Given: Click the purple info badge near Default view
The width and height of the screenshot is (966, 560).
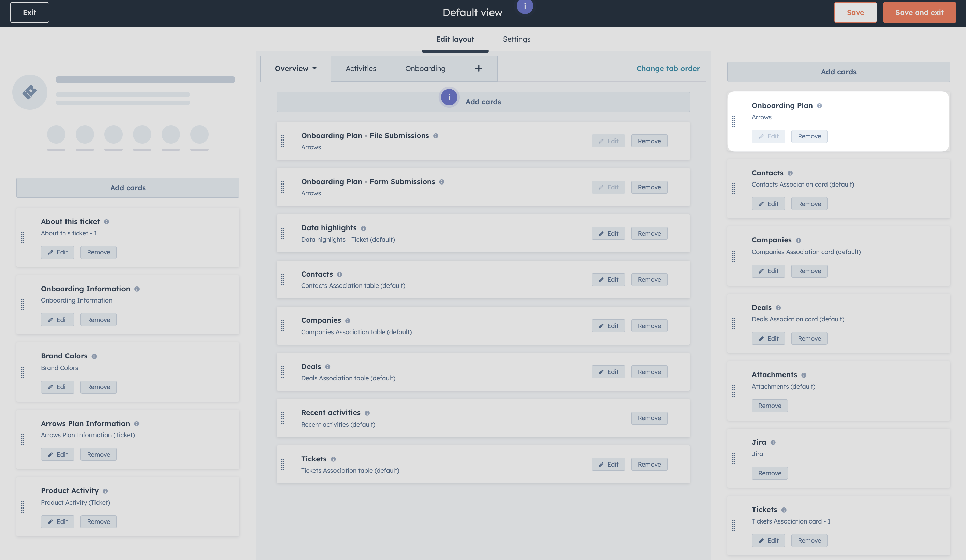Looking at the screenshot, I should pyautogui.click(x=524, y=6).
